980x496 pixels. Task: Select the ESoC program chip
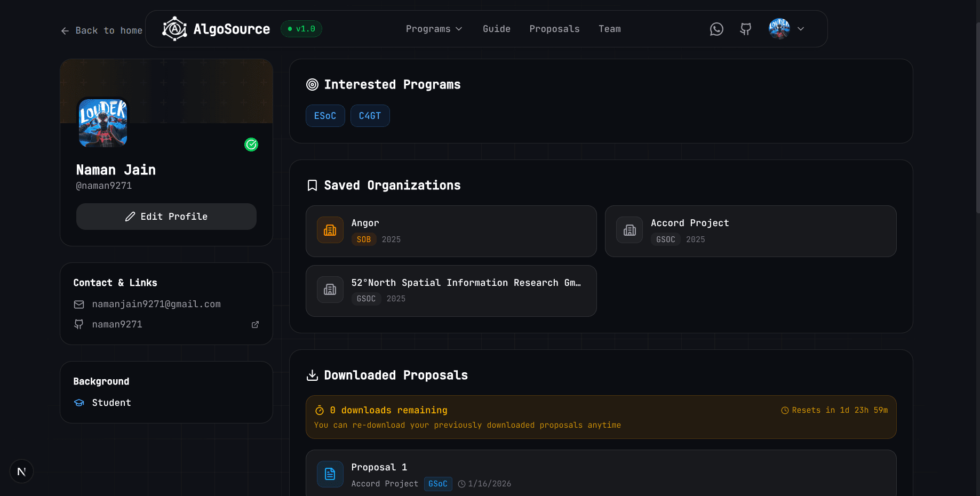pyautogui.click(x=325, y=116)
